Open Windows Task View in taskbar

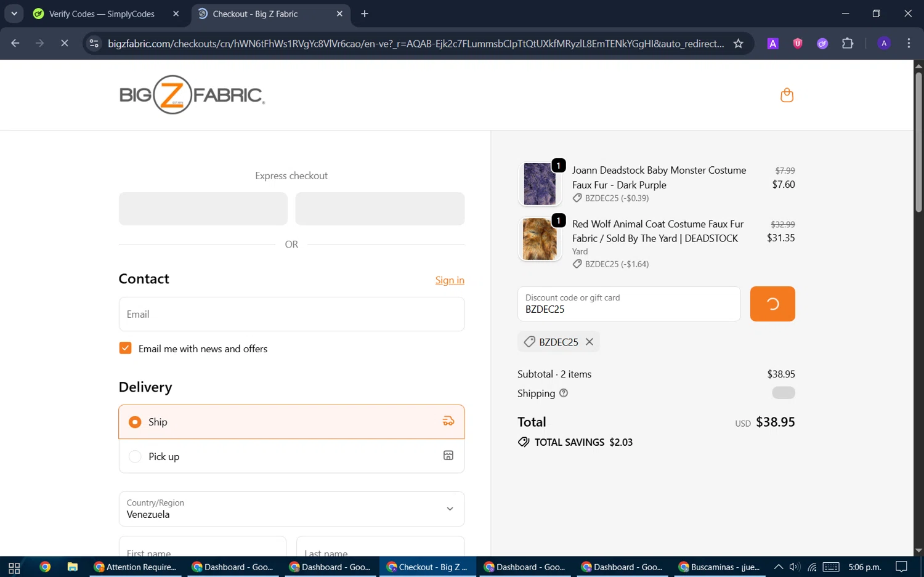click(x=14, y=567)
